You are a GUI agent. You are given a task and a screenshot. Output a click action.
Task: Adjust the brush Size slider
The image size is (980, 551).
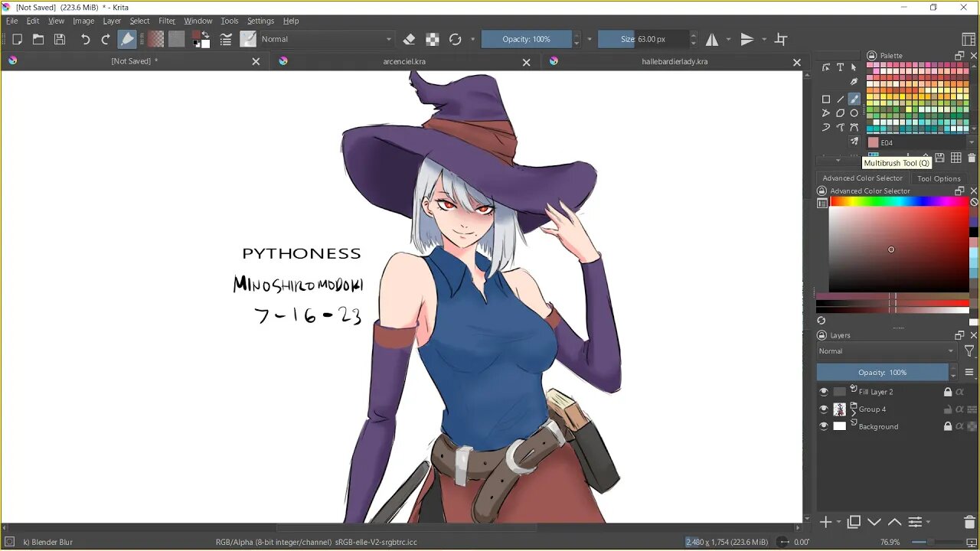tap(643, 39)
